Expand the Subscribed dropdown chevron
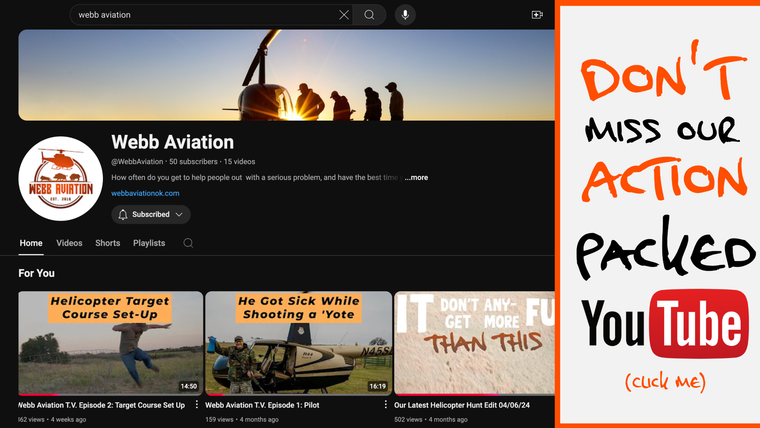 (179, 214)
